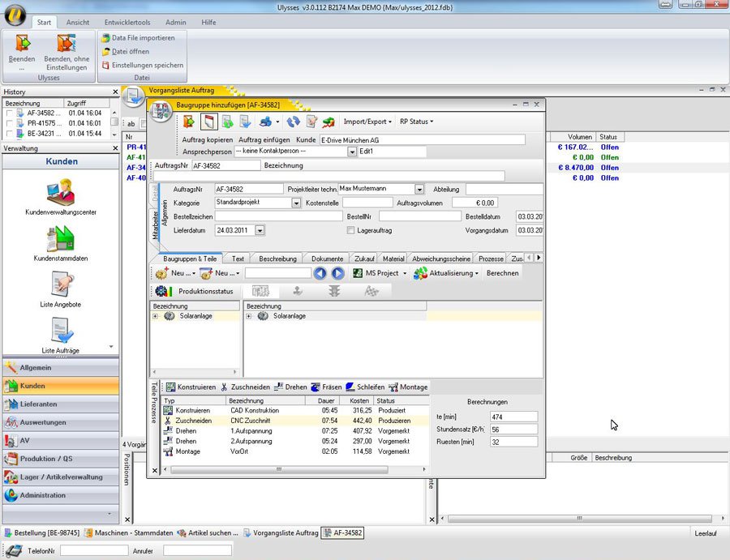Screen dimensions: 730x560
Task: Check the BE-34231 History entry checkbox
Action: (x=10, y=134)
